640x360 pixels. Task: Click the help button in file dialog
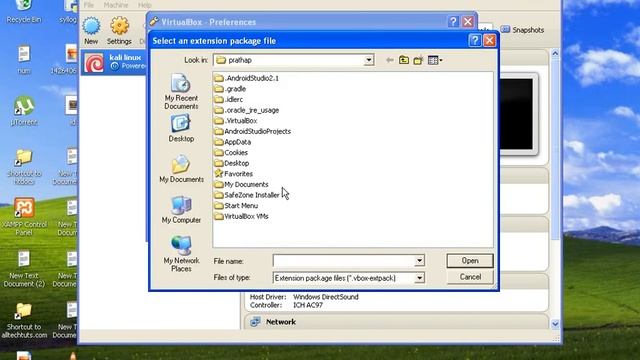(474, 40)
